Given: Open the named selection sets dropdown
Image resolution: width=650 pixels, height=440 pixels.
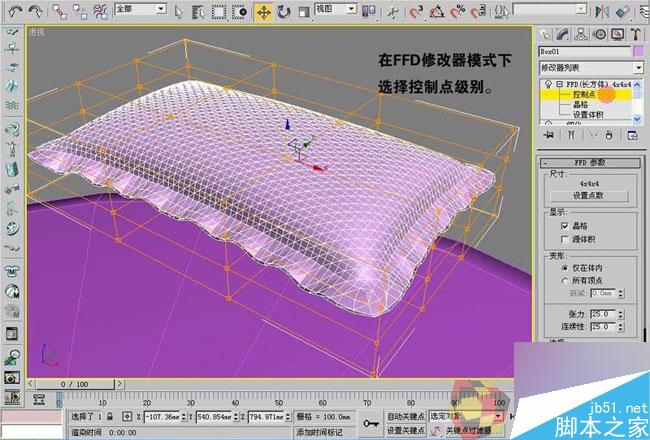Looking at the screenshot, I should (x=550, y=9).
